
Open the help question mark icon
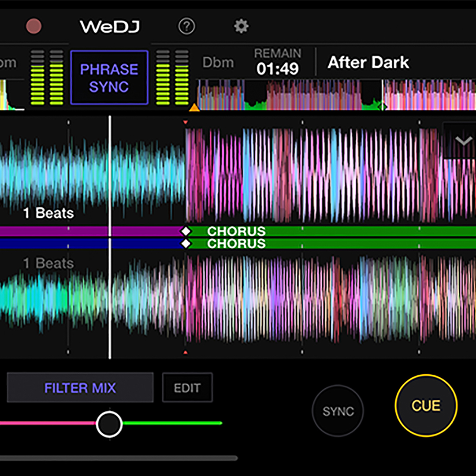click(x=186, y=26)
